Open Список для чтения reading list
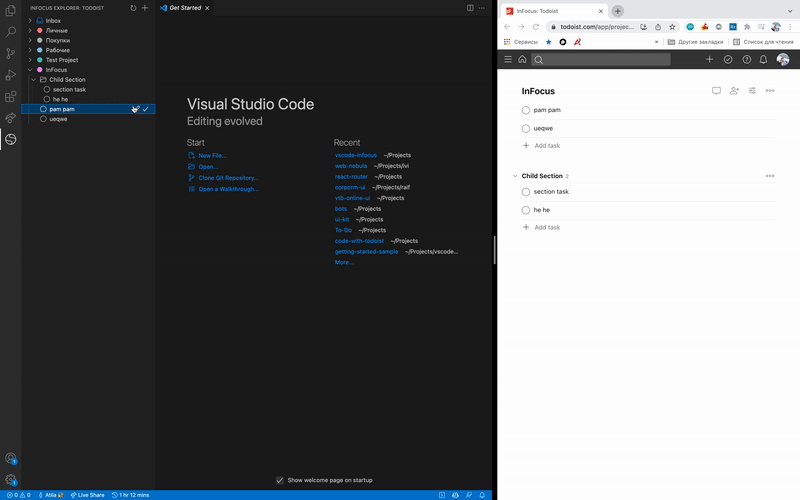The height and width of the screenshot is (500, 800). point(763,42)
